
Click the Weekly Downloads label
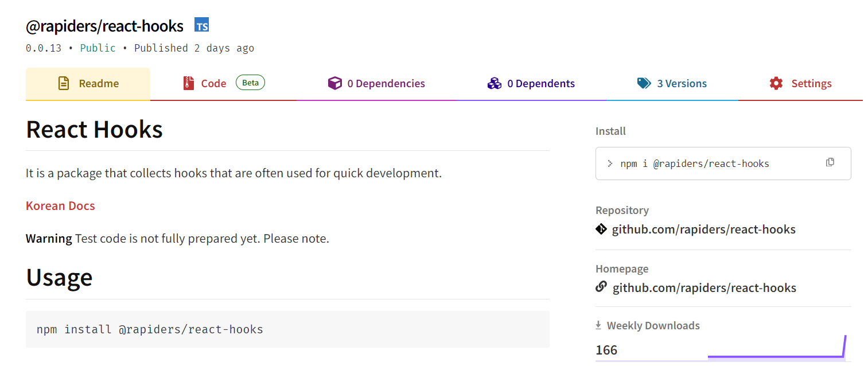pos(653,325)
